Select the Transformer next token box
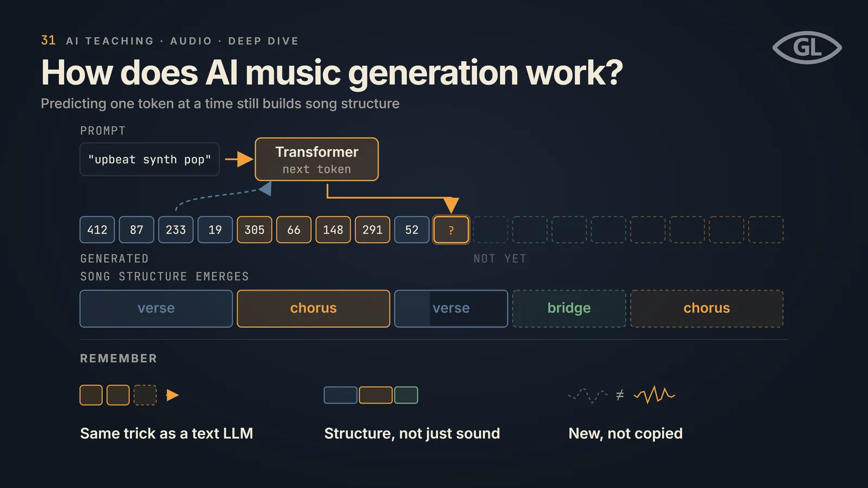 [x=317, y=159]
